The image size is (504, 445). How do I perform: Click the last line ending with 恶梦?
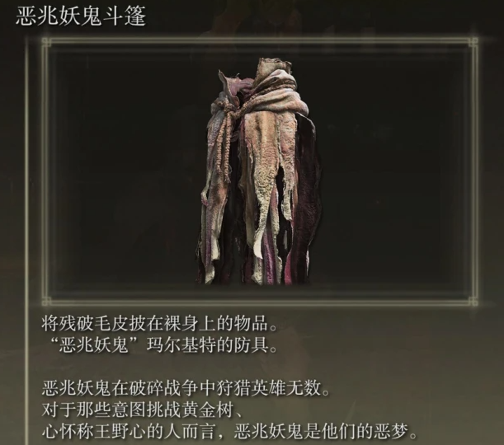(228, 431)
